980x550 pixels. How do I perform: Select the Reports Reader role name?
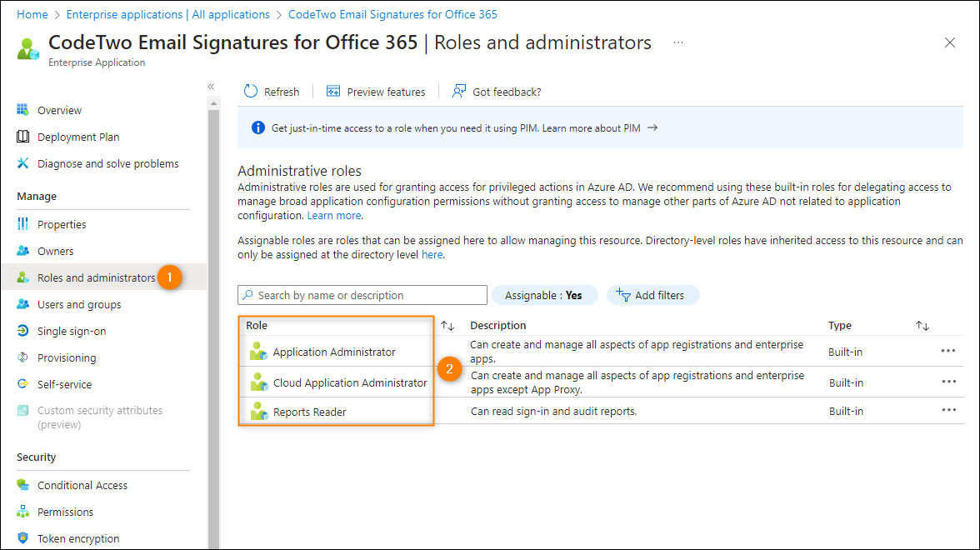point(309,412)
